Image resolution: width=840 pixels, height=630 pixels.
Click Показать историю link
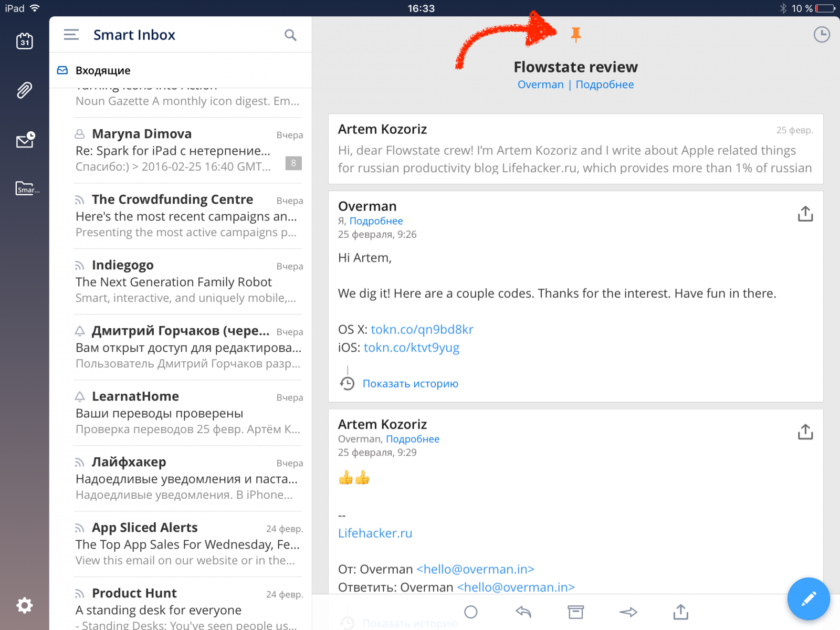pos(411,384)
